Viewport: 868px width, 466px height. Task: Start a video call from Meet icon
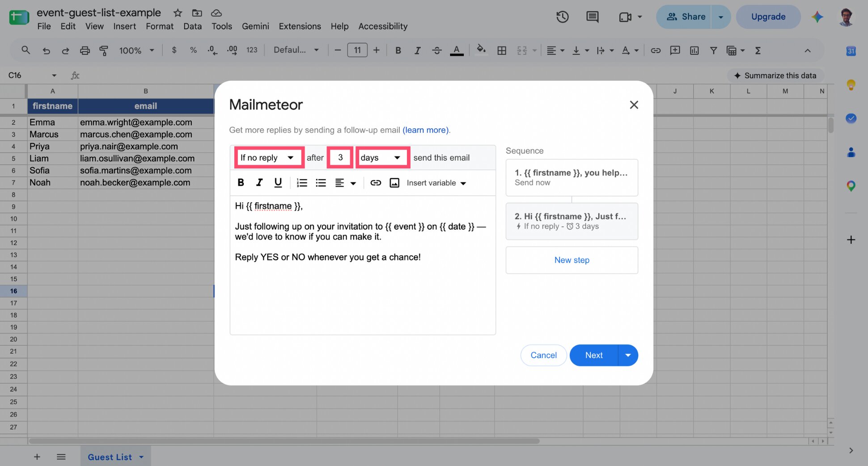pos(625,17)
